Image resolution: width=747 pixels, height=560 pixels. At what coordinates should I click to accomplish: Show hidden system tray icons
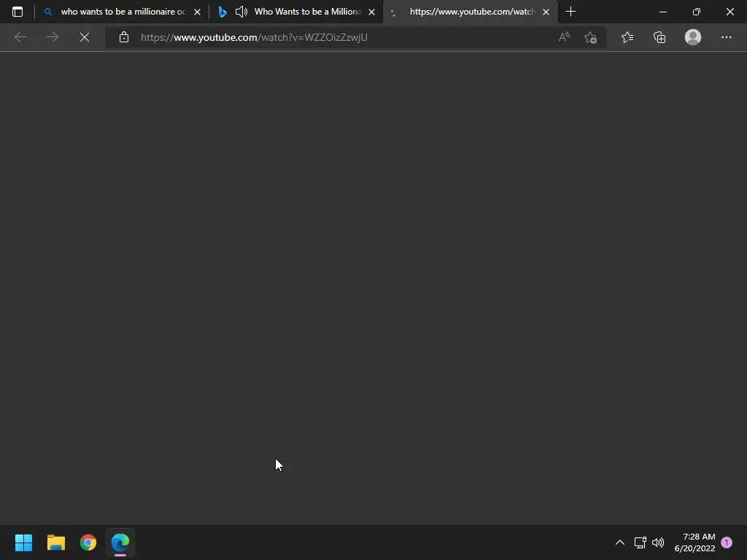click(620, 542)
